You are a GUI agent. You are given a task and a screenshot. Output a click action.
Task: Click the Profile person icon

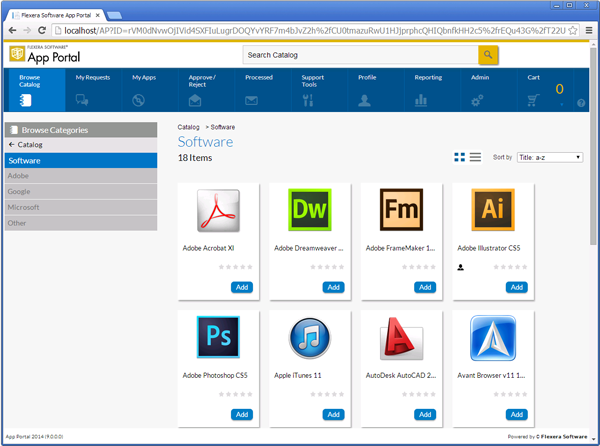click(364, 101)
